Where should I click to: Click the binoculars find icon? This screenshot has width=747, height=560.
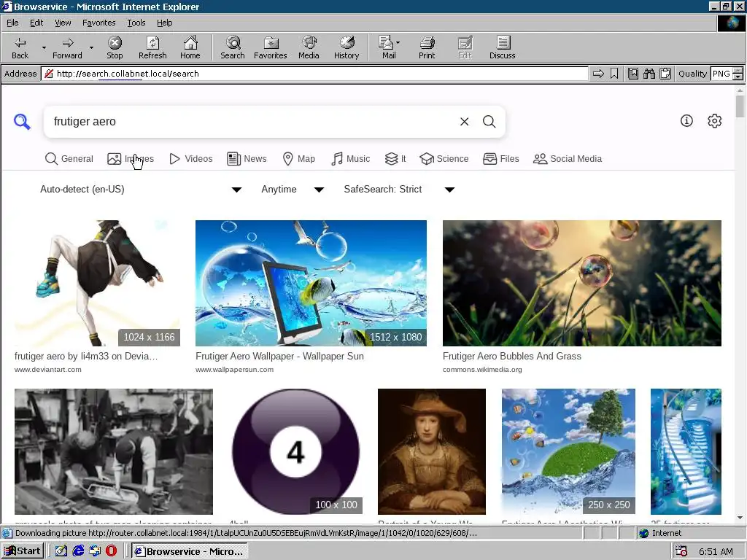pyautogui.click(x=649, y=74)
